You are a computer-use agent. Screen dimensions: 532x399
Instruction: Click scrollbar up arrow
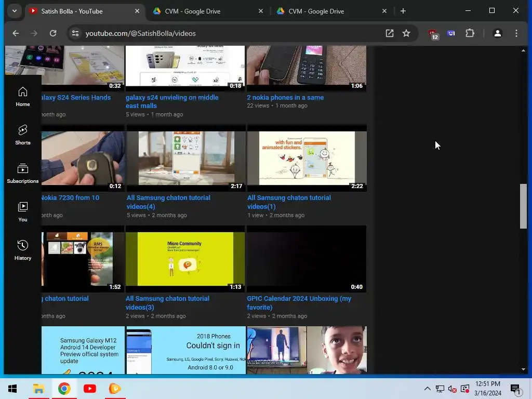pos(523,50)
